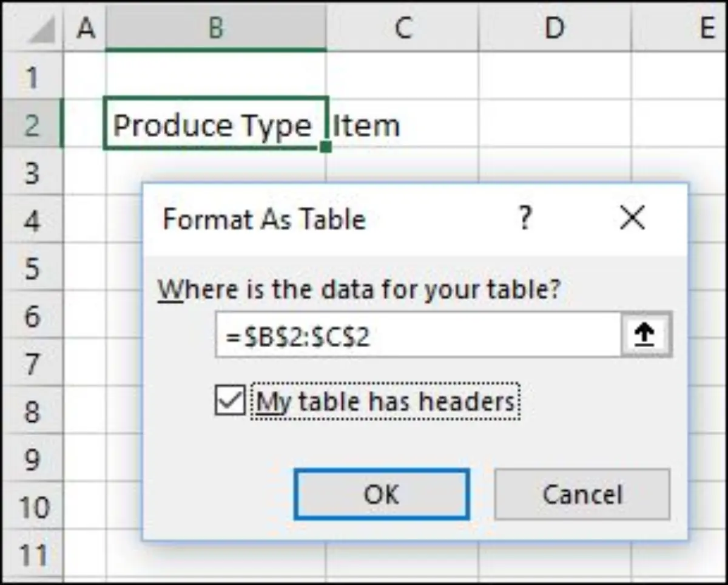This screenshot has width=728, height=585.
Task: Confirm table creation with OK
Action: point(381,494)
